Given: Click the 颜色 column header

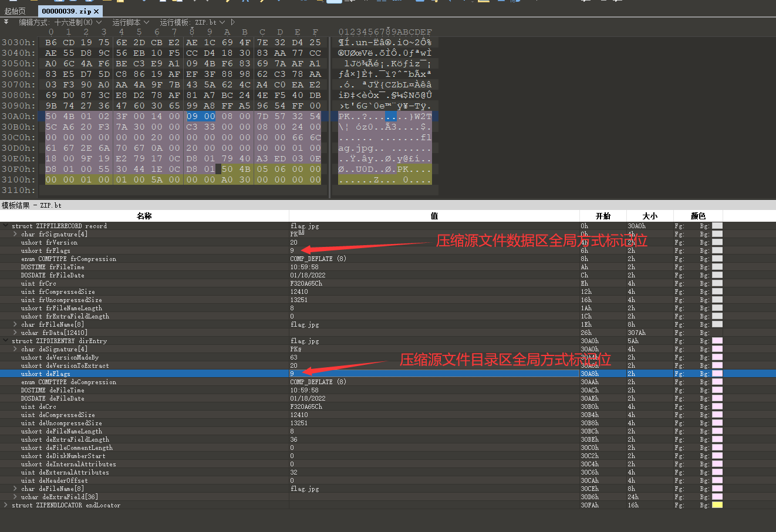Looking at the screenshot, I should (x=698, y=216).
